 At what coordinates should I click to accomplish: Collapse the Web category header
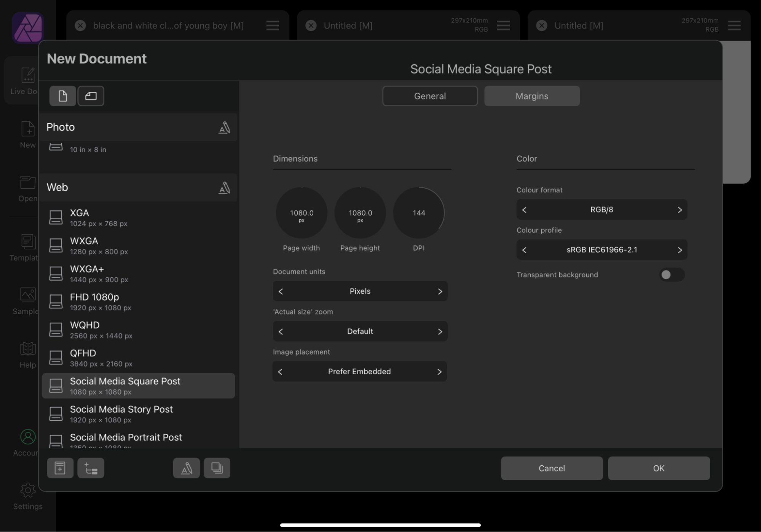point(138,187)
